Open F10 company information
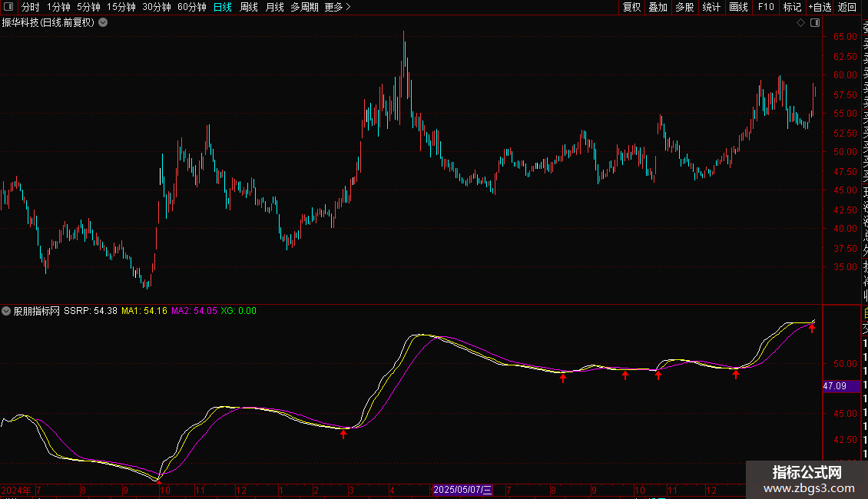 766,7
